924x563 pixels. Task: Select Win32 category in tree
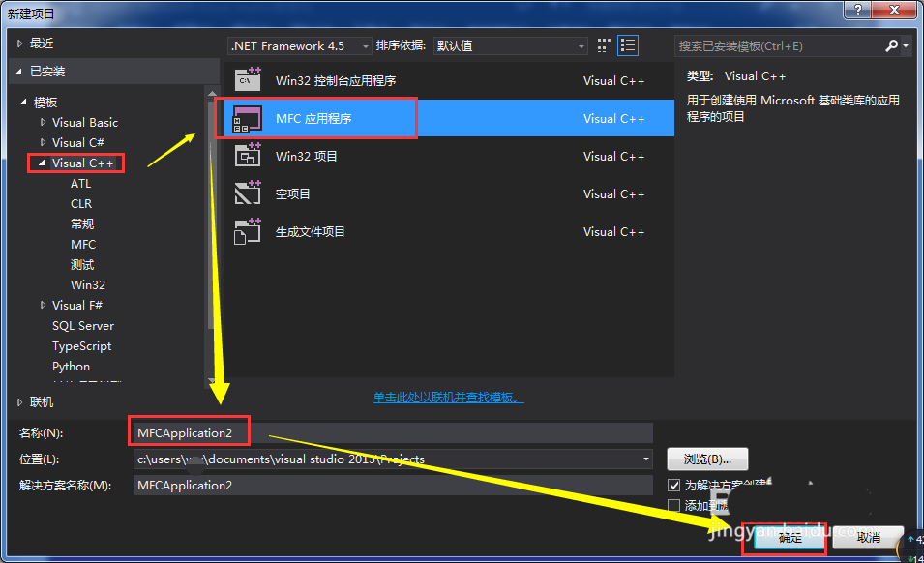click(x=88, y=285)
